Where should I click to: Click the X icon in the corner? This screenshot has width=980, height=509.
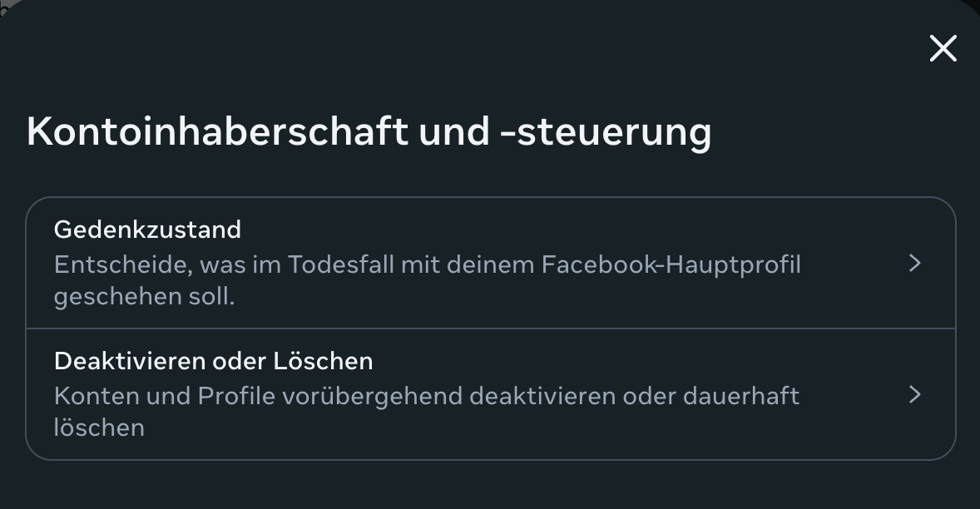pyautogui.click(x=943, y=49)
